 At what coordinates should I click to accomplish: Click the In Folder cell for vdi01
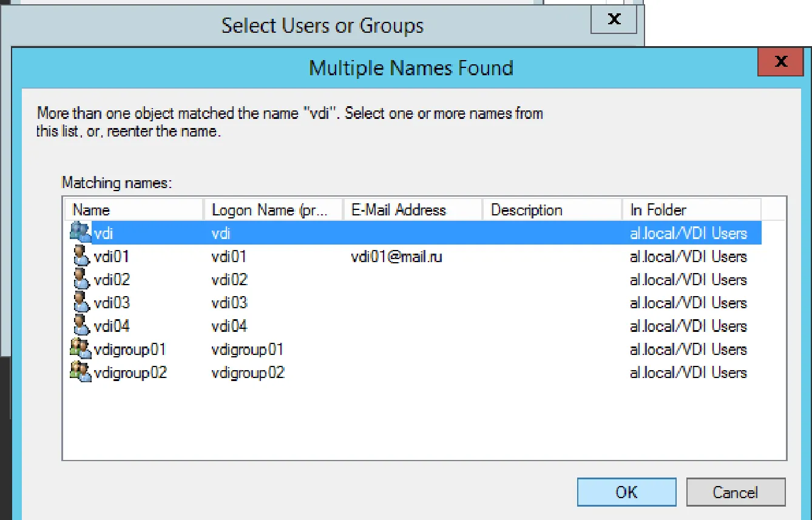point(688,257)
